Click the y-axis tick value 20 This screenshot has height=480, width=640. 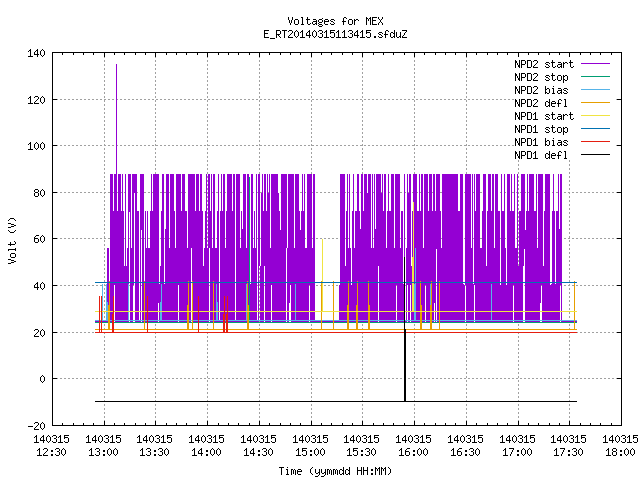39,333
